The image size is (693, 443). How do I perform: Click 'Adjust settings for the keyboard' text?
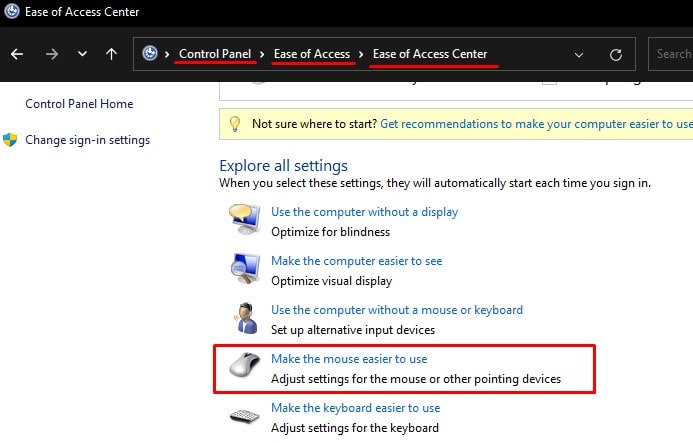click(354, 428)
